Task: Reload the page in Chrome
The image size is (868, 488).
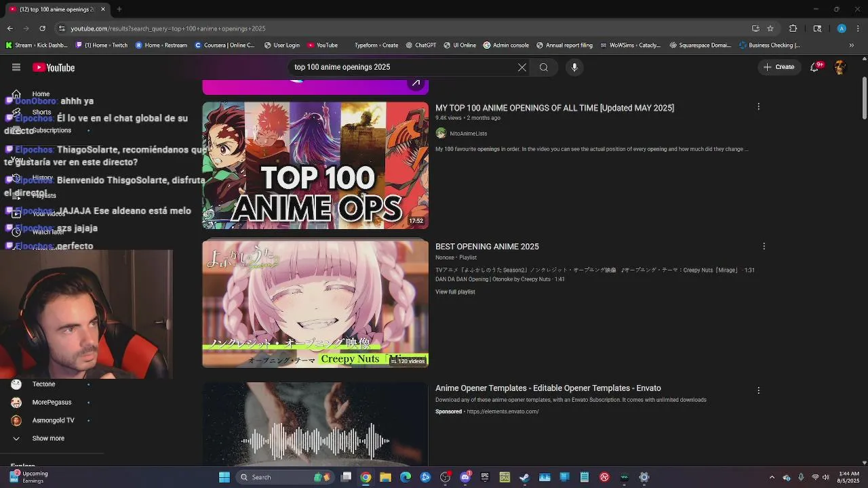Action: (x=42, y=28)
